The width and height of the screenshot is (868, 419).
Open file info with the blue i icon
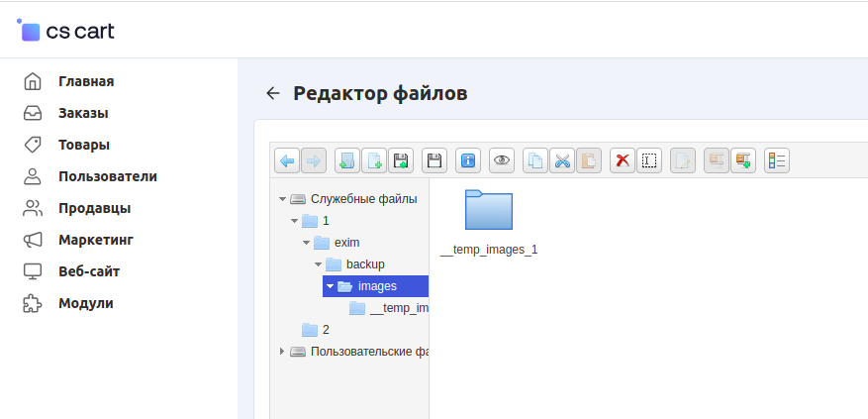click(468, 161)
